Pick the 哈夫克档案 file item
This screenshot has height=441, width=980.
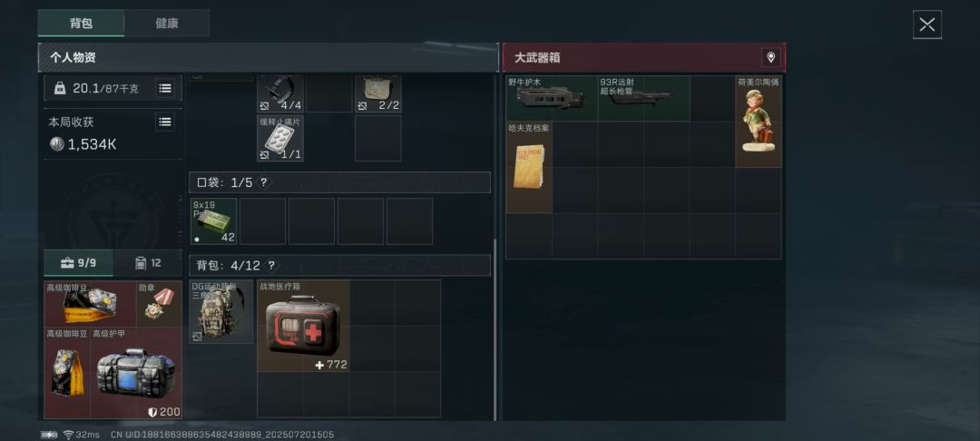coord(529,167)
